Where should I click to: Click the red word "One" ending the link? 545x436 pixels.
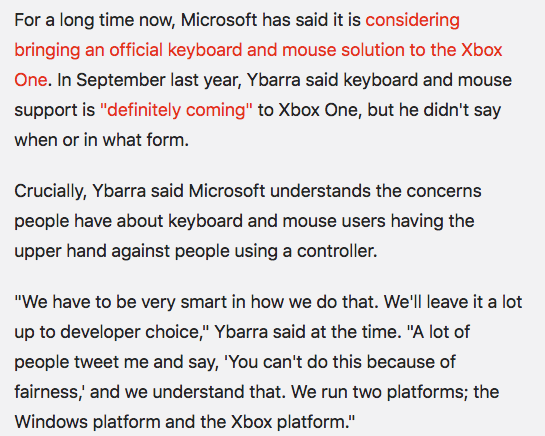pyautogui.click(x=31, y=80)
